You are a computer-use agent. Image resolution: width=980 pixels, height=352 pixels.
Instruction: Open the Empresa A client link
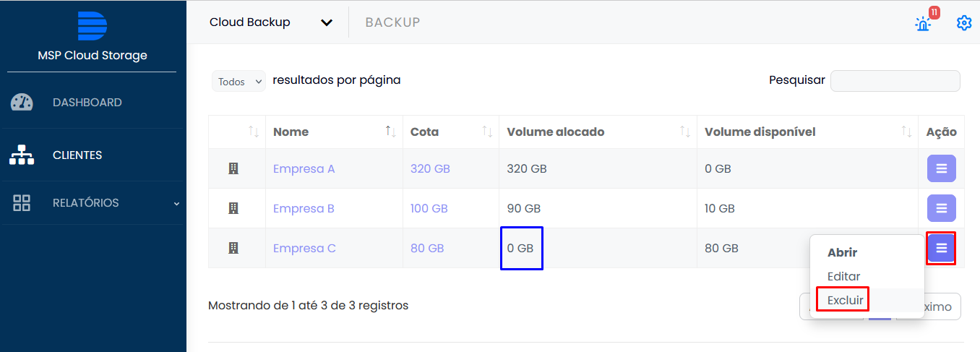pos(304,169)
